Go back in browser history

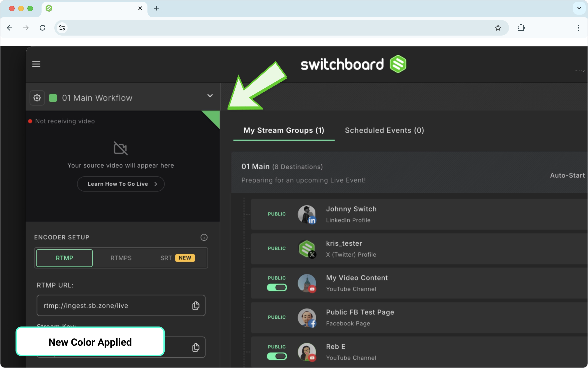coord(10,28)
